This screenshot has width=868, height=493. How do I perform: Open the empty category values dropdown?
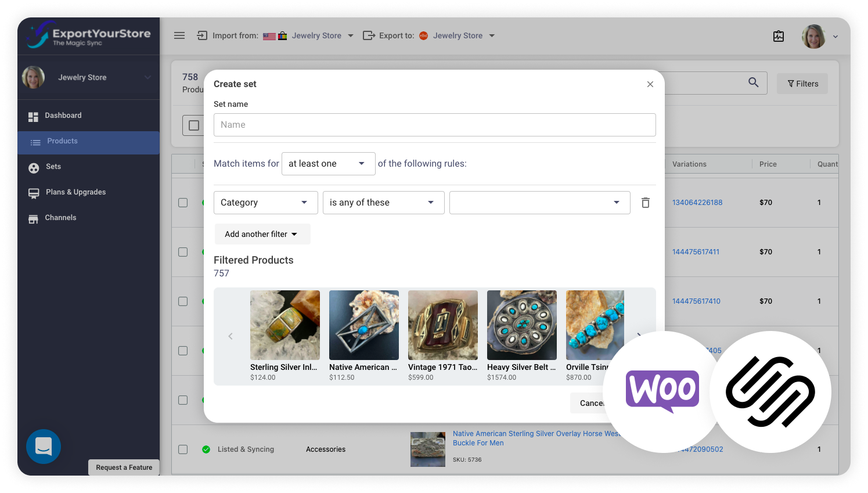coord(540,203)
